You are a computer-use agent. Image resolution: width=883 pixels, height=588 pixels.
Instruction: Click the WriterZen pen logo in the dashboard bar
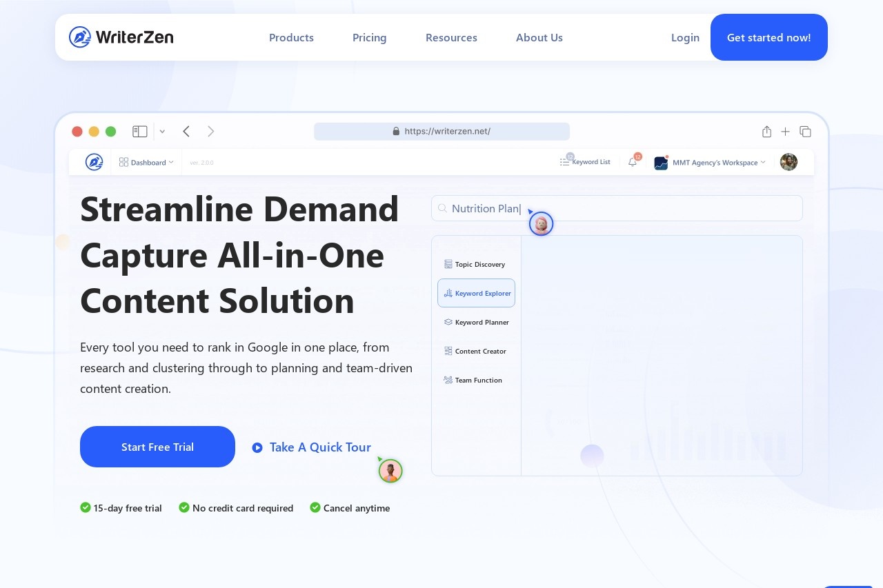click(x=94, y=162)
